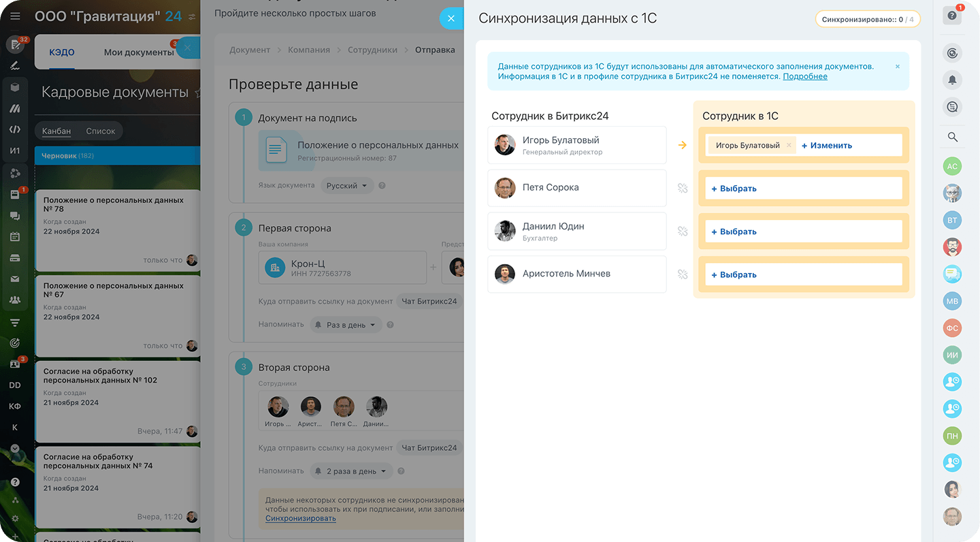Viewport: 980px width, 542px height.
Task: Open the 2 раза в день reminder dropdown
Action: [351, 471]
